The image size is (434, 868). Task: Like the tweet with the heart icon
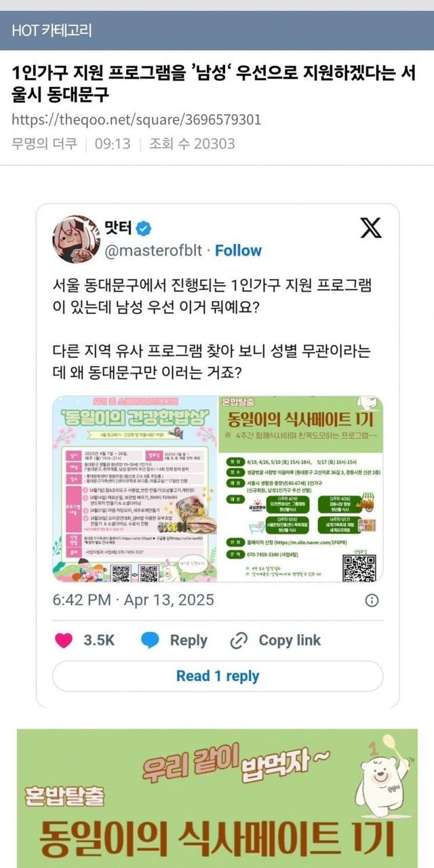click(x=64, y=640)
